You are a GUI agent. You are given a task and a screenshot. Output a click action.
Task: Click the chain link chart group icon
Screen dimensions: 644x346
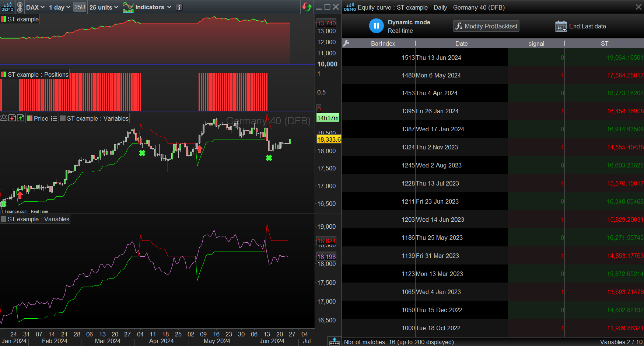point(20,7)
